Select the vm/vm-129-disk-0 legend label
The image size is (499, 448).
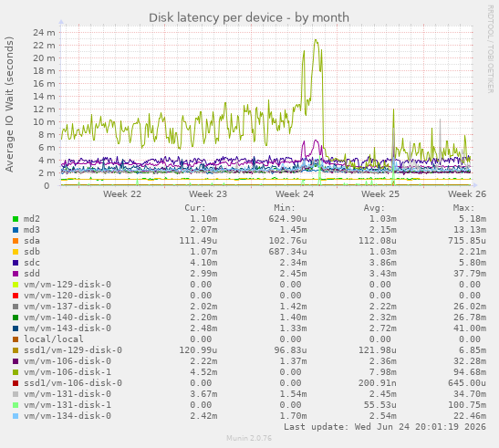(68, 285)
